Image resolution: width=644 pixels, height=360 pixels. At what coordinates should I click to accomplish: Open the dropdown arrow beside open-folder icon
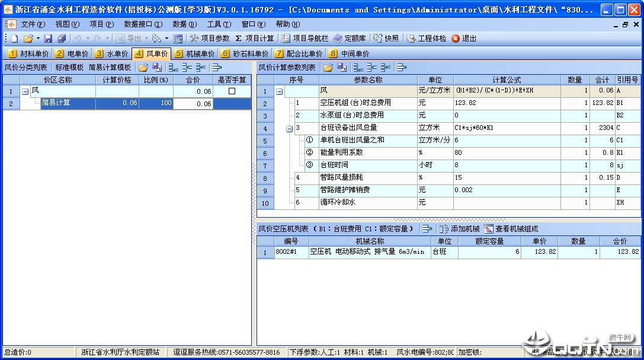(x=38, y=39)
